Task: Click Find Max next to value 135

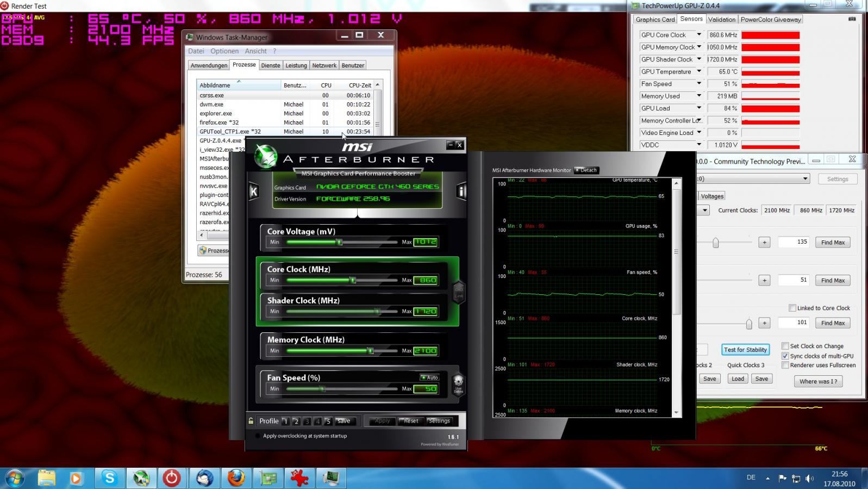Action: (x=833, y=243)
